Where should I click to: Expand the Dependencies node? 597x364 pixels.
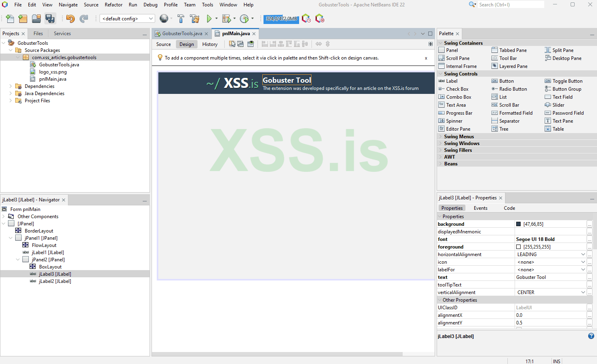click(11, 86)
